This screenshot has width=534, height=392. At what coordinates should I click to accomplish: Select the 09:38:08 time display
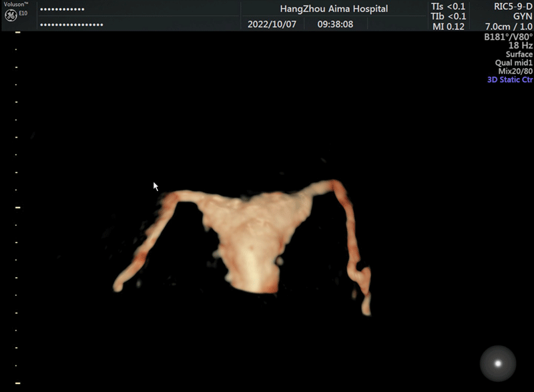335,24
